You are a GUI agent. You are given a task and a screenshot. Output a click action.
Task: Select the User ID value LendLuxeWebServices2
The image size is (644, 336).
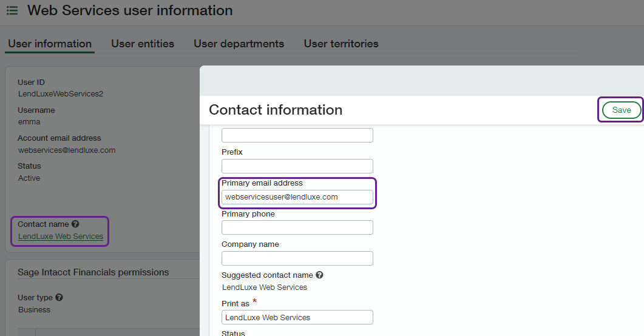tap(60, 94)
